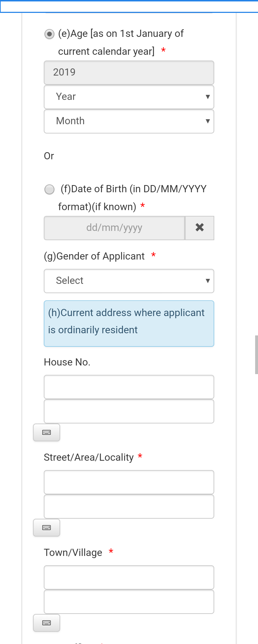Open virtual keyboard below Street/Area/Locality
This screenshot has width=258, height=644.
click(47, 528)
